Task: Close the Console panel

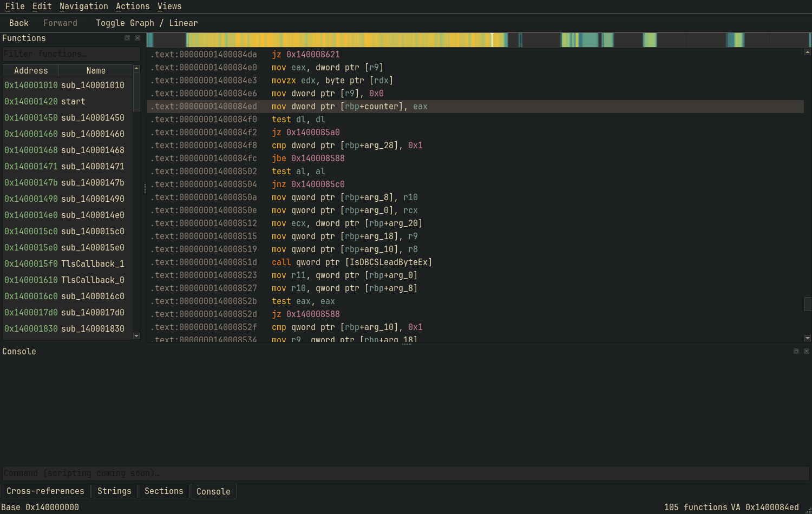Action: [x=807, y=351]
